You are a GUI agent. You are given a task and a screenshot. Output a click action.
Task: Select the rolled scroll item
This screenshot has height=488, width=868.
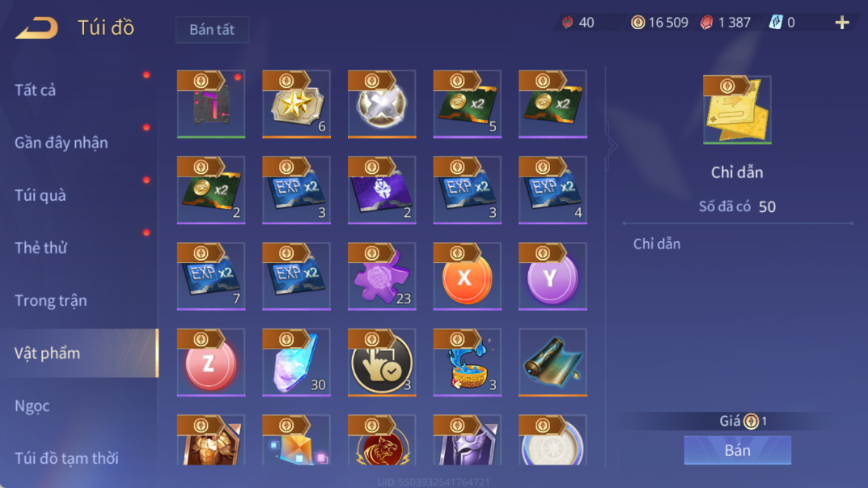(553, 363)
